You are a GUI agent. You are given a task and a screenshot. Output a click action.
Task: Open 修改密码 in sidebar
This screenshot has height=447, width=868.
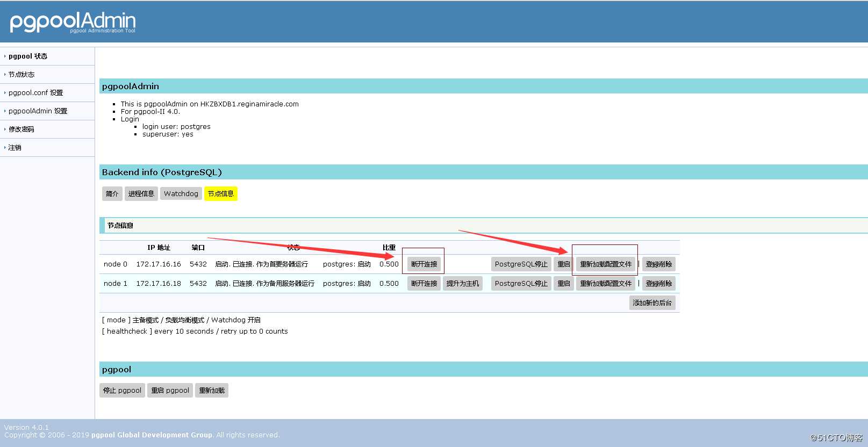(21, 129)
